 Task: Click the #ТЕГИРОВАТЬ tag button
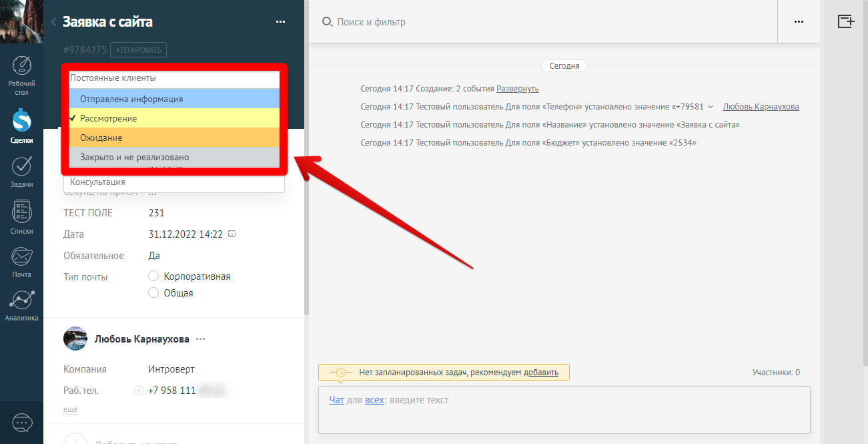click(x=138, y=49)
